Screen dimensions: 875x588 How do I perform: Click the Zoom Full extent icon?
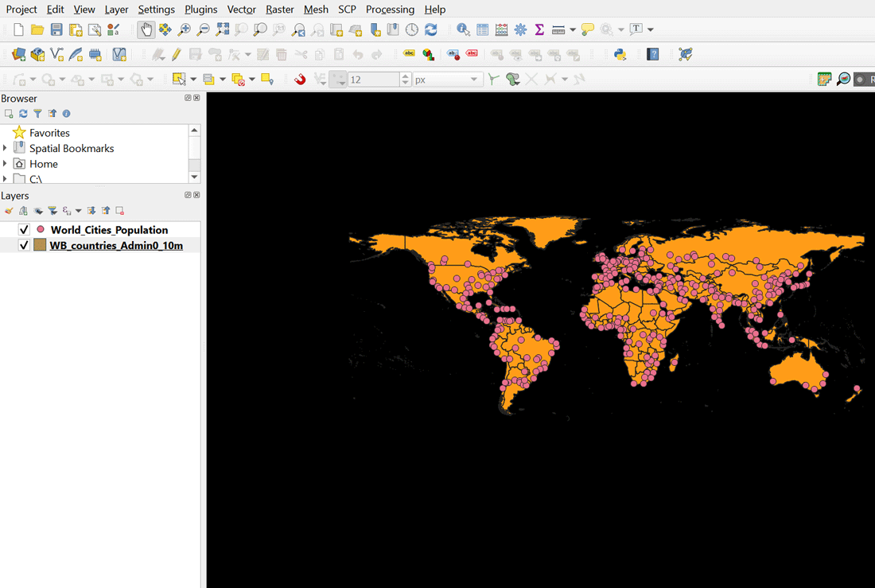(x=222, y=29)
